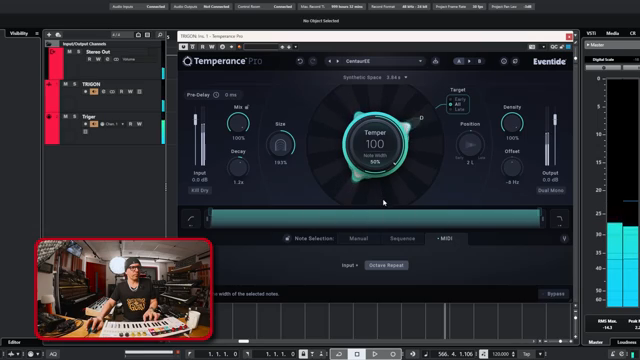The height and width of the screenshot is (360, 640).
Task: Mute the Stereo Out channel
Action: tap(69, 52)
